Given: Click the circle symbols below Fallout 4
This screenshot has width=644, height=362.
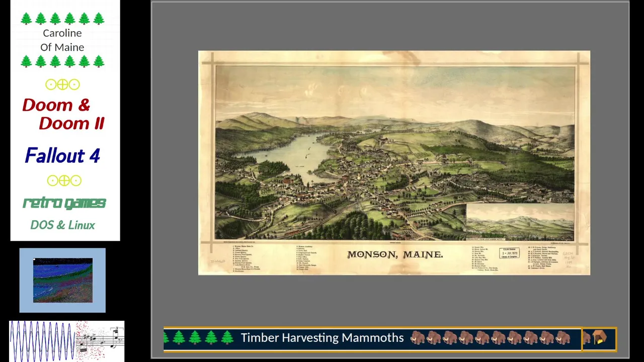Looking at the screenshot, I should [x=64, y=180].
